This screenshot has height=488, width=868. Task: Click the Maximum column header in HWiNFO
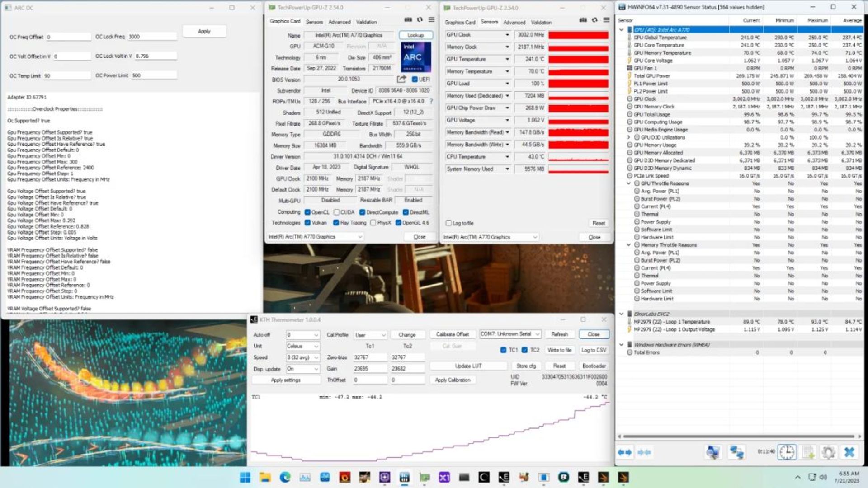817,20
